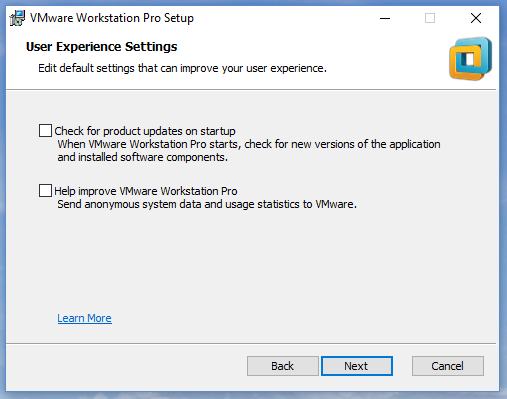Go to the previous step with Back

[283, 366]
